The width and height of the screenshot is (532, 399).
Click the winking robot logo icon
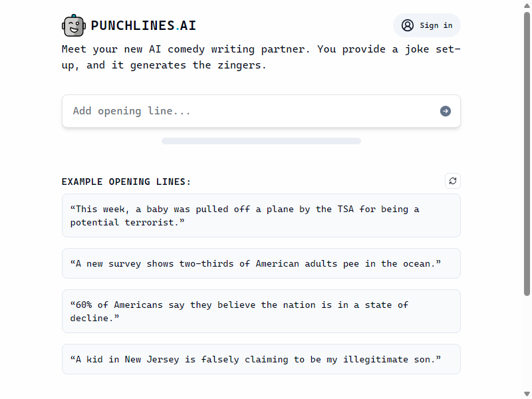pyautogui.click(x=74, y=25)
